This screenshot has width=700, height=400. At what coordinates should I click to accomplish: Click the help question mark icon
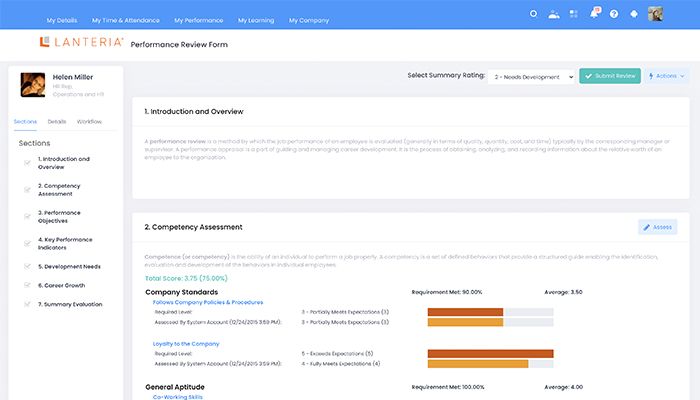[x=614, y=14]
